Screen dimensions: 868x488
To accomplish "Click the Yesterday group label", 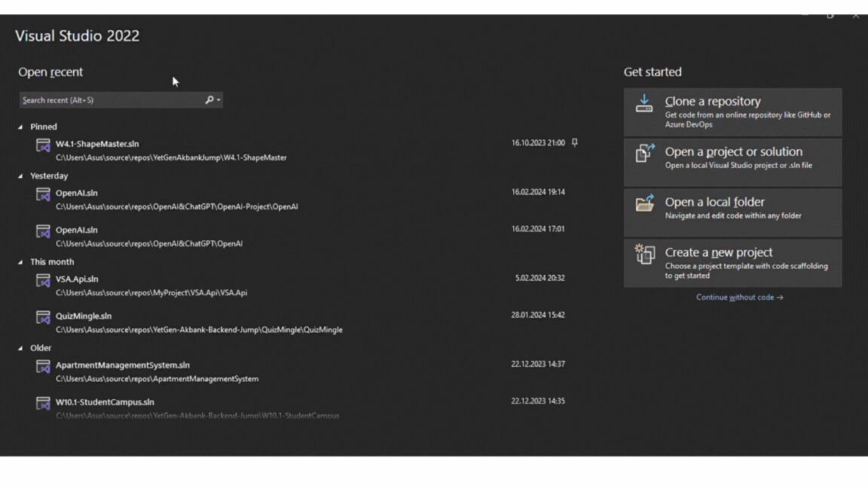I will click(x=49, y=176).
